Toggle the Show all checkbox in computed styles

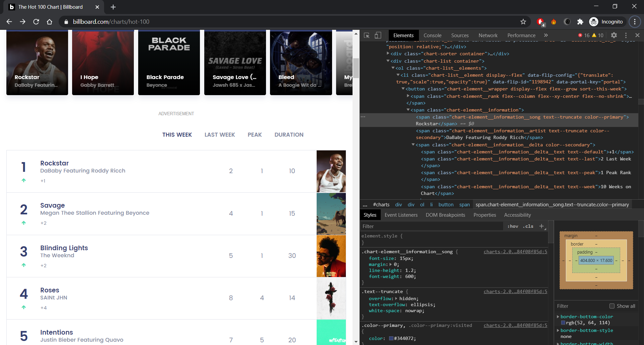(x=611, y=306)
